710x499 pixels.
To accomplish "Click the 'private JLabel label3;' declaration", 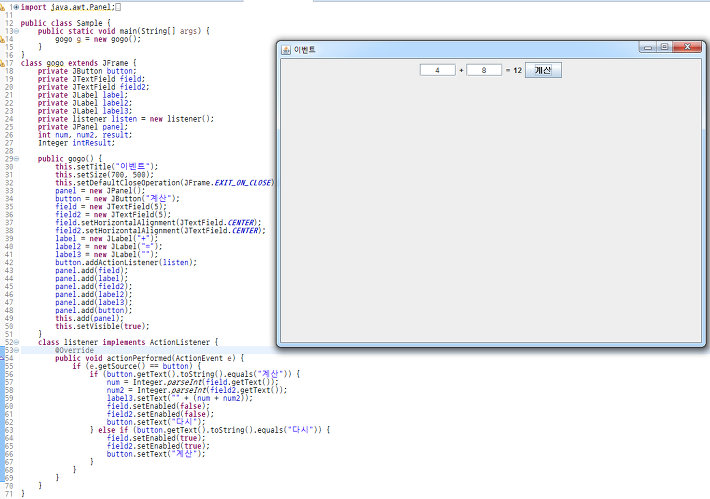I will (x=85, y=111).
